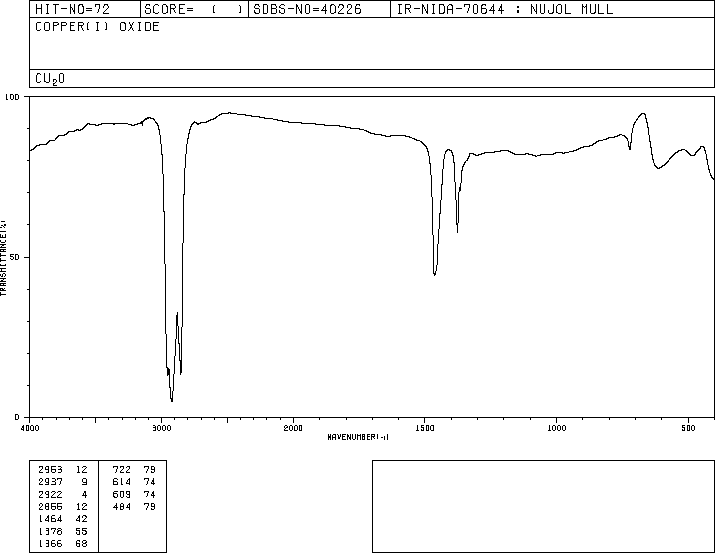Click the SCORE header cell
Image resolution: width=715 pixels, height=553 pixels.
coord(194,9)
